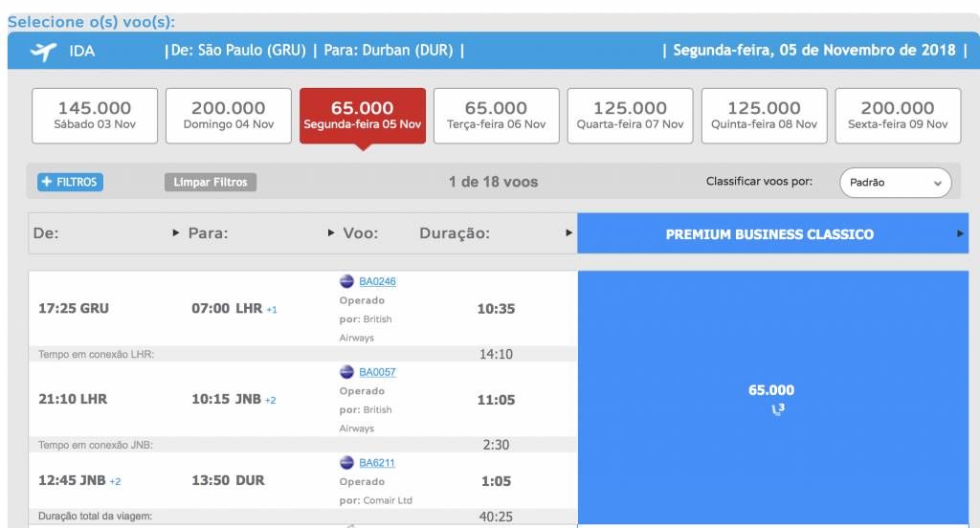Select Quarta-feira 07 Nov 125.000 date tab
The image size is (980, 528).
[x=630, y=116]
